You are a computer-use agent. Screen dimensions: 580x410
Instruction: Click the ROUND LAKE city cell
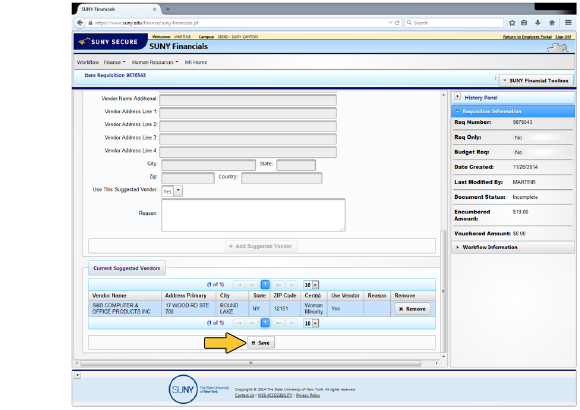232,309
